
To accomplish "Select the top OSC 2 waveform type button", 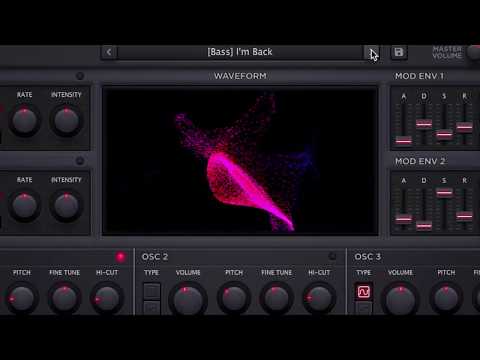I will 152,291.
